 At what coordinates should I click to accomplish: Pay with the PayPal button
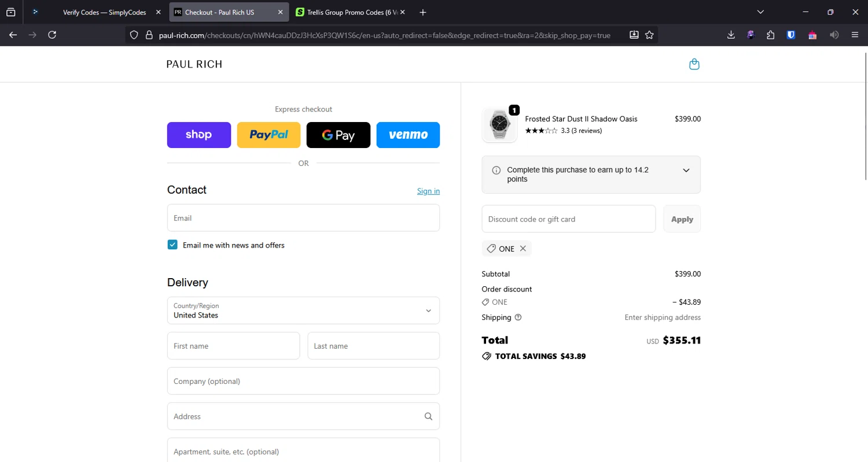pyautogui.click(x=269, y=135)
